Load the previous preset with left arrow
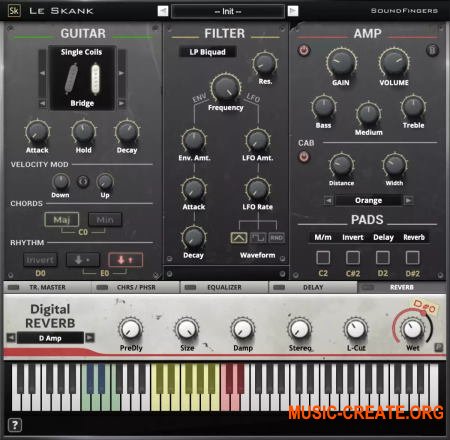 point(163,11)
